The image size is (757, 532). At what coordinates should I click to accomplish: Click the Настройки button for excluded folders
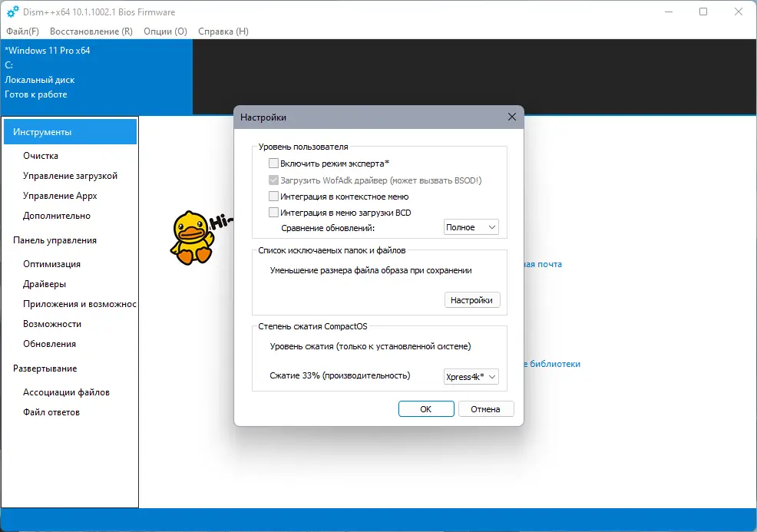[471, 300]
